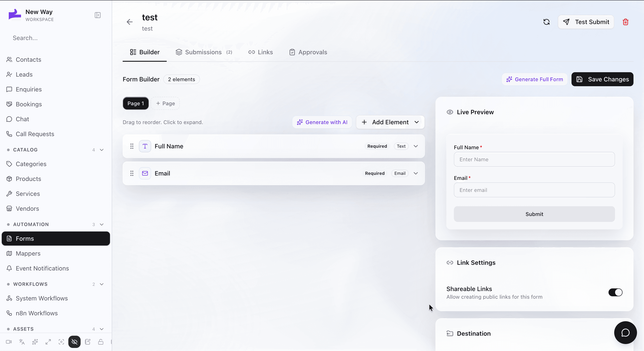Delete the form with trash icon
Screen dimensions: 644x351
(625, 22)
